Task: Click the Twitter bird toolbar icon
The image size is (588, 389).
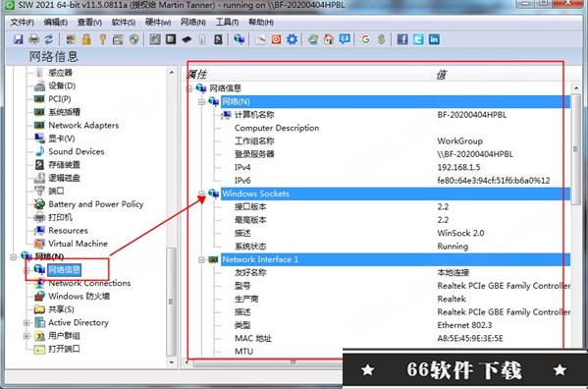Action: click(x=418, y=39)
